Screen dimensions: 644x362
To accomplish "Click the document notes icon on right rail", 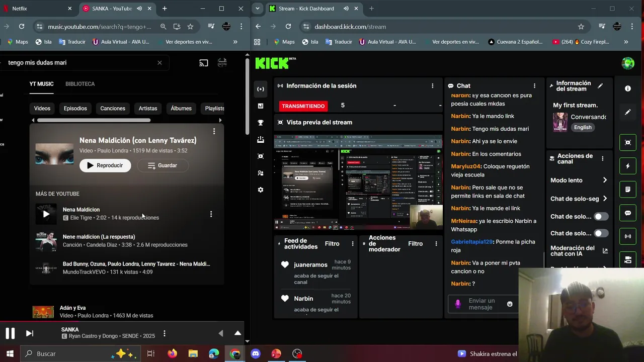I will tap(628, 190).
